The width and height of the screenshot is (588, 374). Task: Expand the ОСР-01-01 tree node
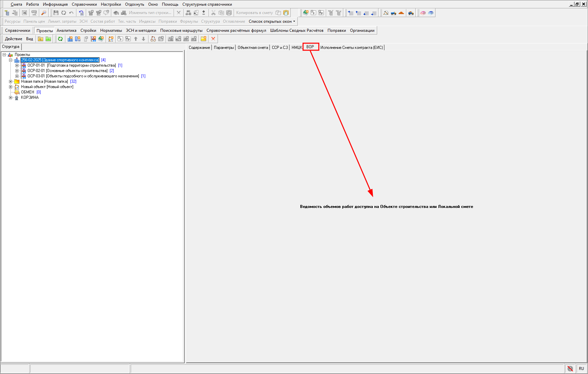click(17, 65)
